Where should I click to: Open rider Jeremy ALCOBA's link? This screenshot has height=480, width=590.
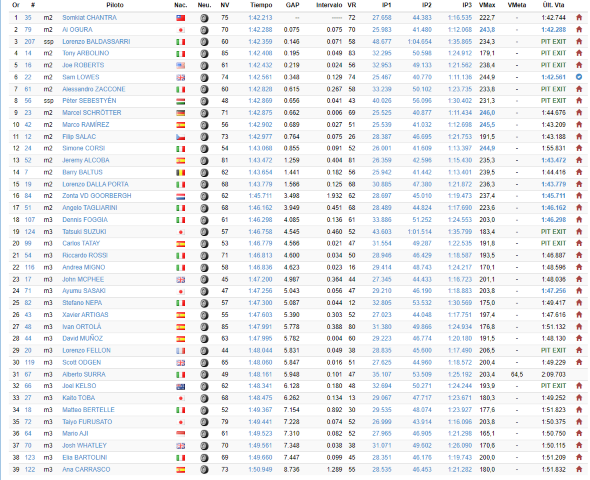pos(86,160)
